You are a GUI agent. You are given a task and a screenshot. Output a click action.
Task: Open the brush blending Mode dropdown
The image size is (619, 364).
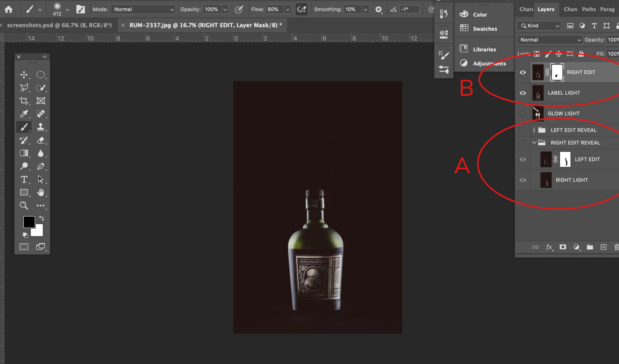point(143,9)
